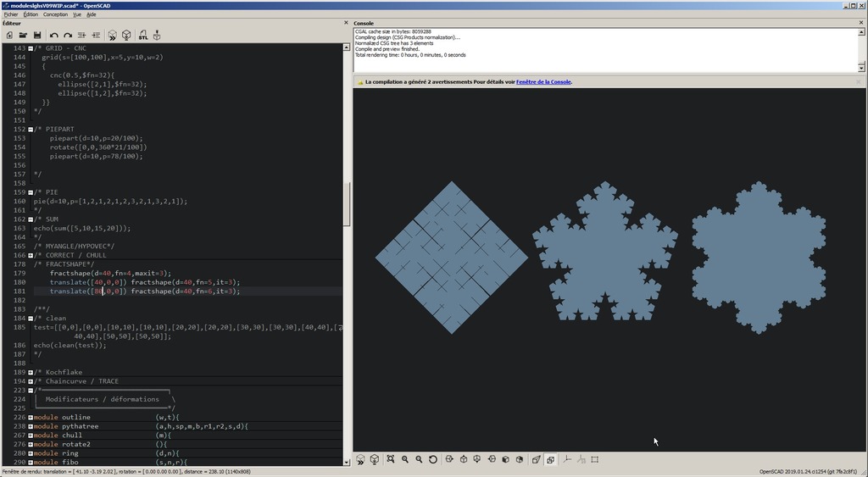This screenshot has height=477, width=868.
Task: Expand module pythatree fold marker
Action: point(31,426)
